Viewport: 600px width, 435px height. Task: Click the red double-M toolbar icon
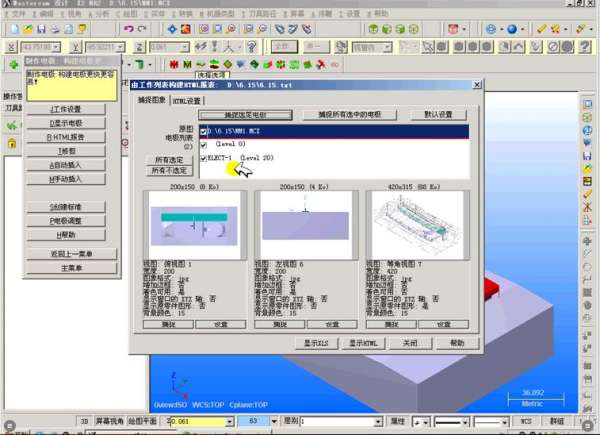click(174, 65)
